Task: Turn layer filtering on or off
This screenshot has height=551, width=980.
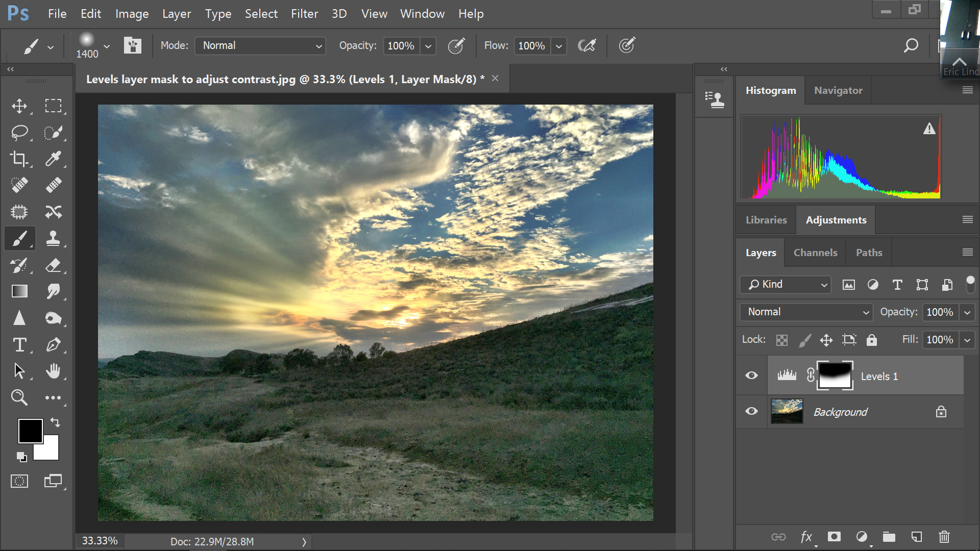Action: pyautogui.click(x=970, y=284)
